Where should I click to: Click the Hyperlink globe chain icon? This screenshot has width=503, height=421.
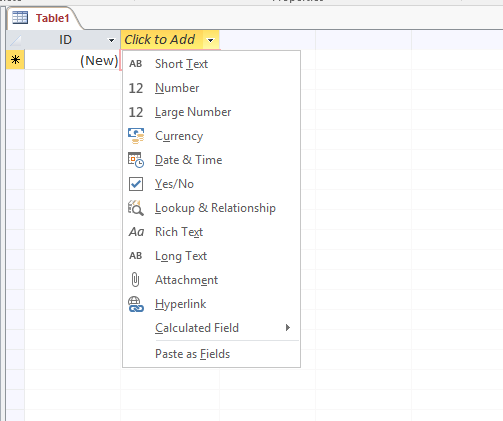136,304
